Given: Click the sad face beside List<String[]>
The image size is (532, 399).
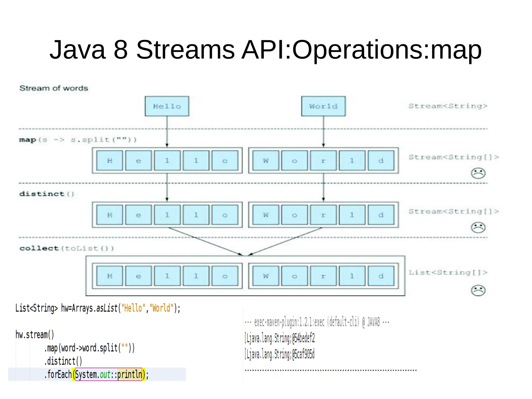Looking at the screenshot, I should click(478, 290).
